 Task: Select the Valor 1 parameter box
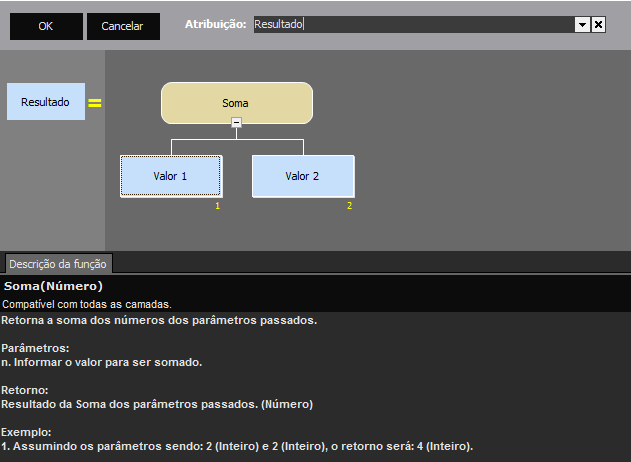pos(171,176)
